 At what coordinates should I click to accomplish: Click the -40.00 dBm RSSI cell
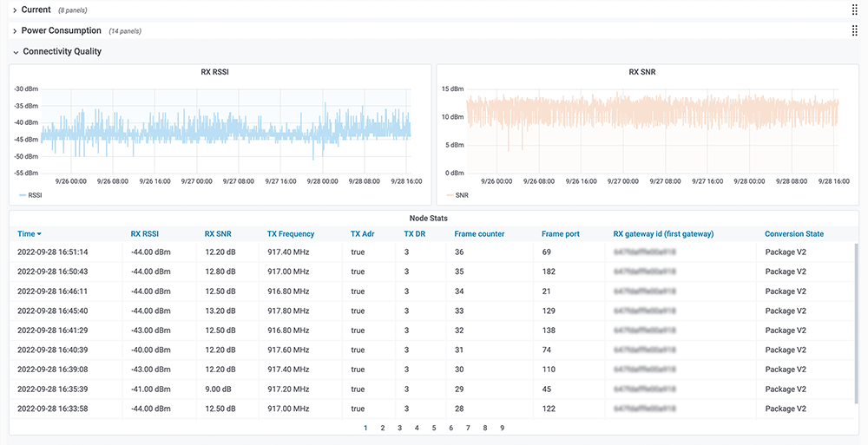point(150,350)
